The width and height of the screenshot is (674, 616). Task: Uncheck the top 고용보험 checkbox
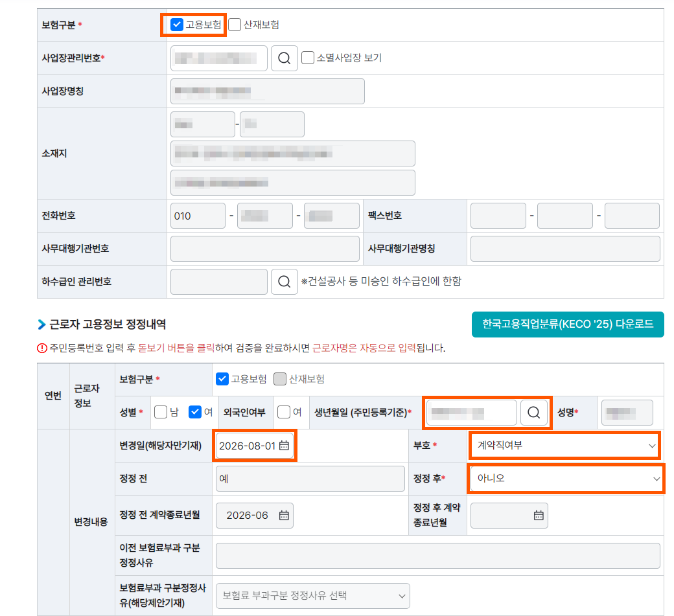pyautogui.click(x=177, y=25)
